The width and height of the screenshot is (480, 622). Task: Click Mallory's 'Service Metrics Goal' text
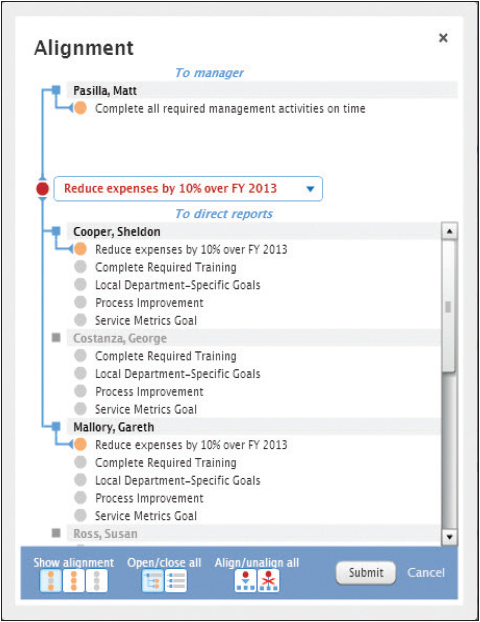pos(146,516)
